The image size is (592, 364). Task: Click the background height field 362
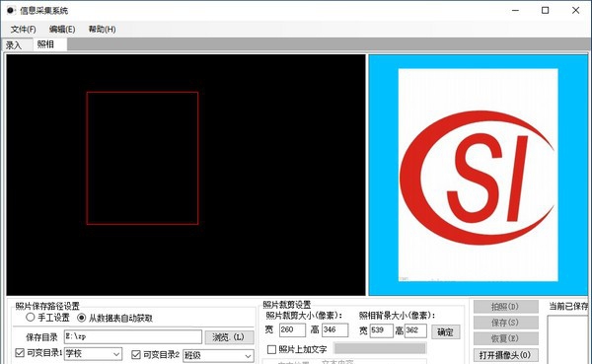415,330
